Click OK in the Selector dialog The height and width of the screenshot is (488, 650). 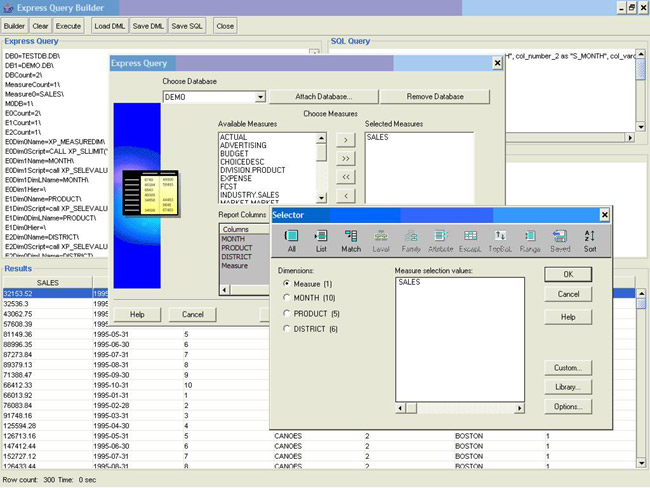tap(568, 274)
